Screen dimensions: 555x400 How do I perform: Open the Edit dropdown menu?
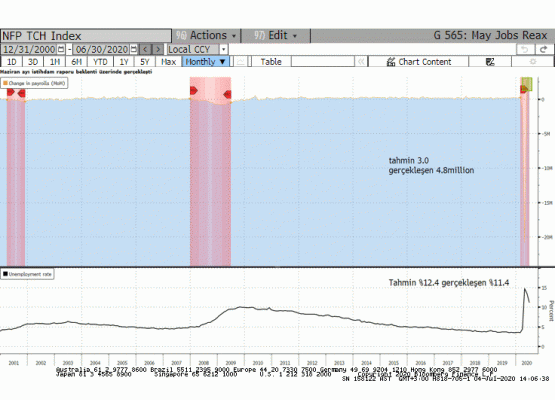tap(276, 35)
